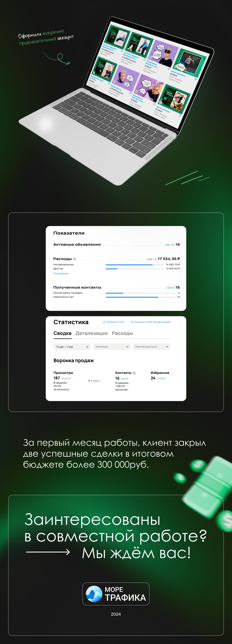The height and width of the screenshot is (644, 232).
Task: Switch to the Расходы tab
Action: [x=122, y=333]
